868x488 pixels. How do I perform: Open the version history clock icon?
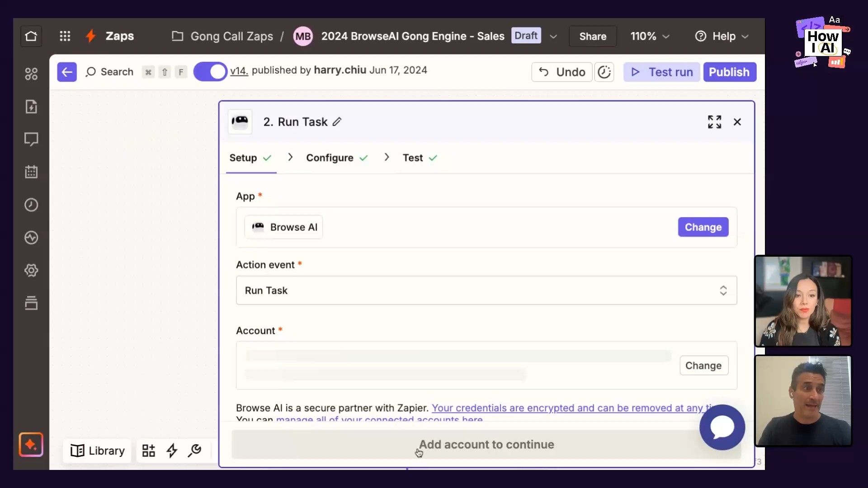(x=604, y=72)
